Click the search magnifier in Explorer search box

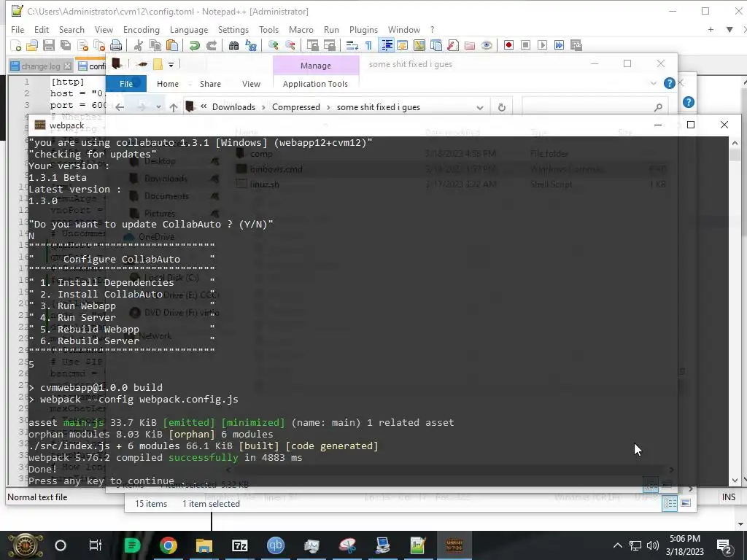tap(659, 107)
